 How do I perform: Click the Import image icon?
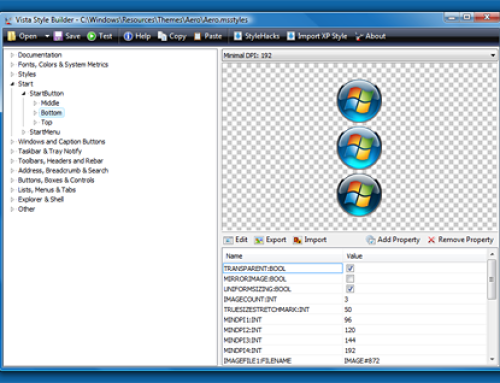[297, 240]
